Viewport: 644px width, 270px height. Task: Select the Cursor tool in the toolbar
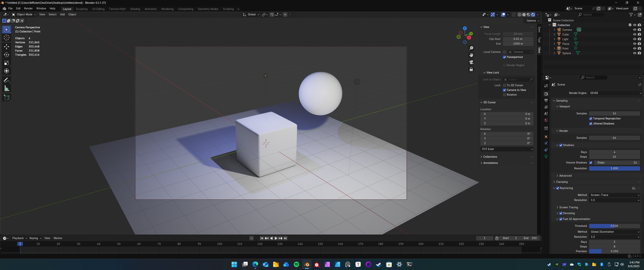[x=7, y=38]
